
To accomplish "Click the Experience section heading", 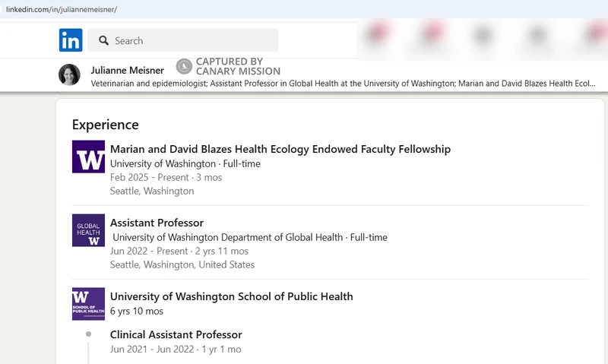I will coord(106,125).
